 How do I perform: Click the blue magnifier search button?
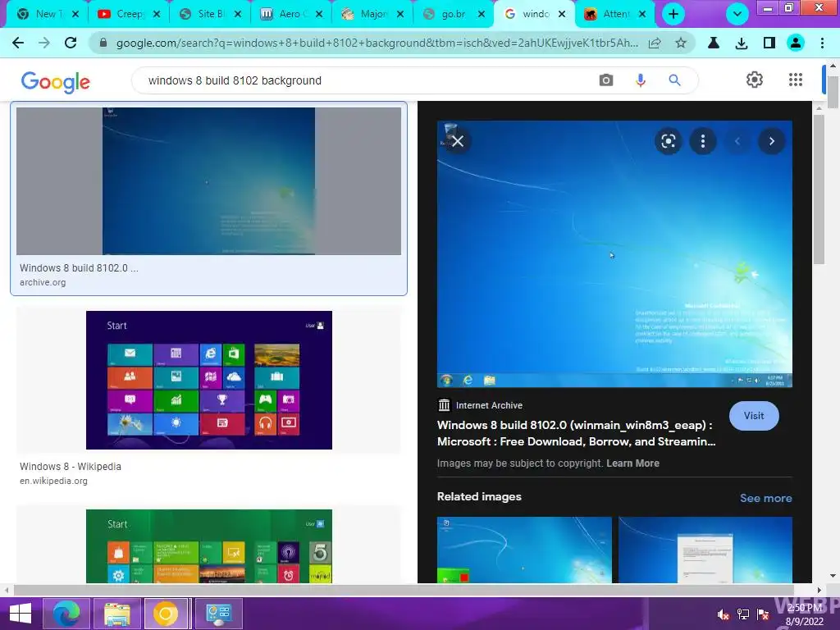coord(674,80)
